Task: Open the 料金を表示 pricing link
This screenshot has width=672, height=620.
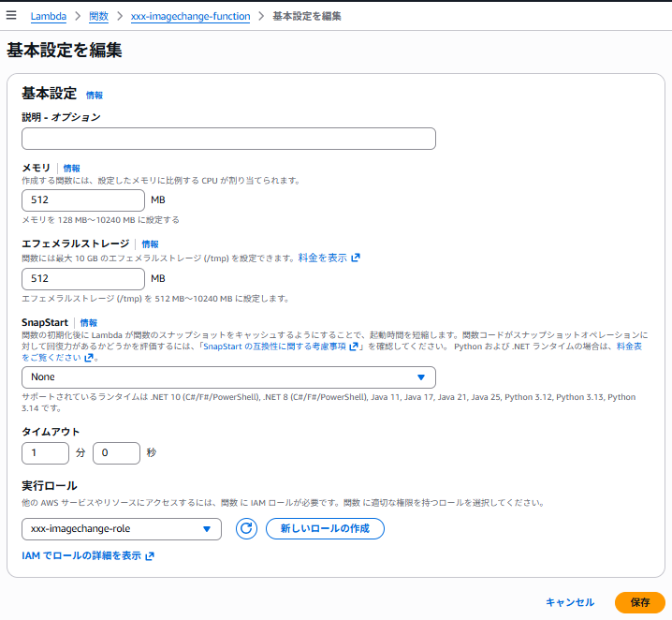Action: coord(322,258)
